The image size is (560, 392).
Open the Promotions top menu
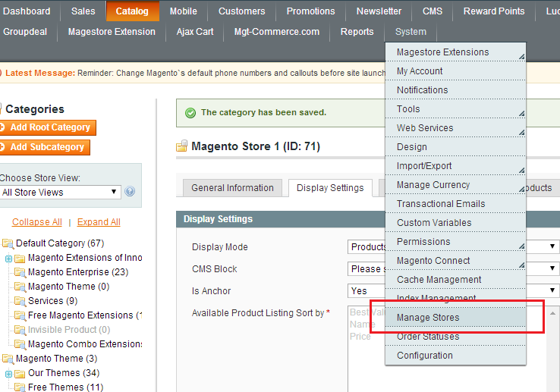(x=310, y=11)
